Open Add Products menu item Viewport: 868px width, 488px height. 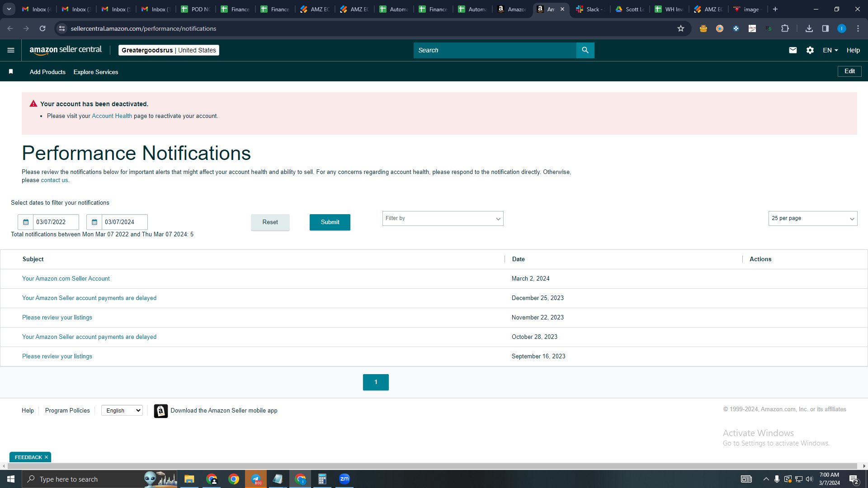[47, 72]
